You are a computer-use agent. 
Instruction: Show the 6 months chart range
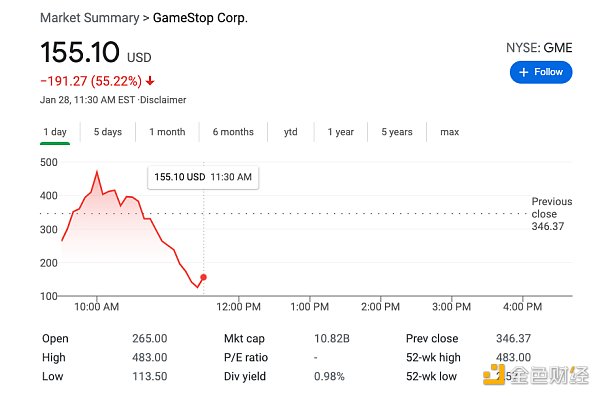[x=233, y=132]
